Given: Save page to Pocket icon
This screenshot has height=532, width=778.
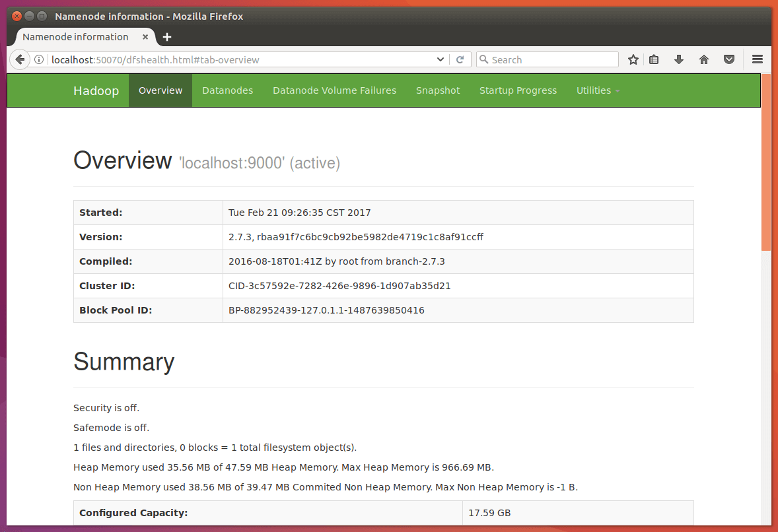Looking at the screenshot, I should [729, 59].
